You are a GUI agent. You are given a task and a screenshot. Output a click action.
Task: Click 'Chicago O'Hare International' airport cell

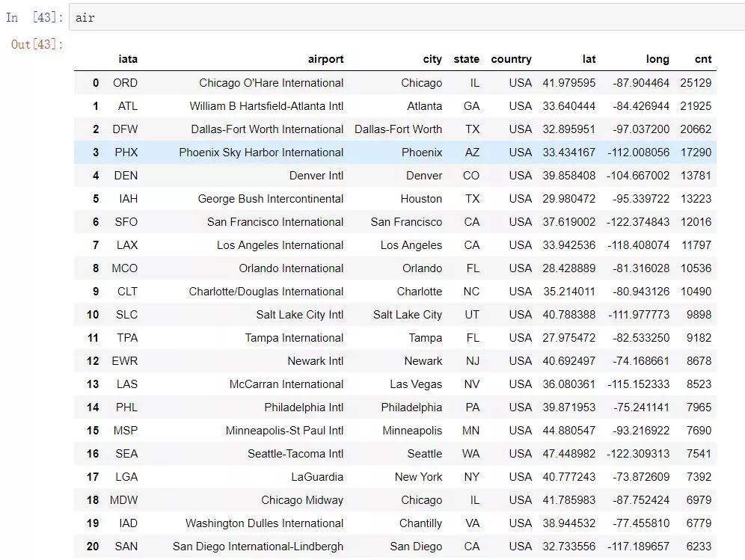tap(271, 83)
